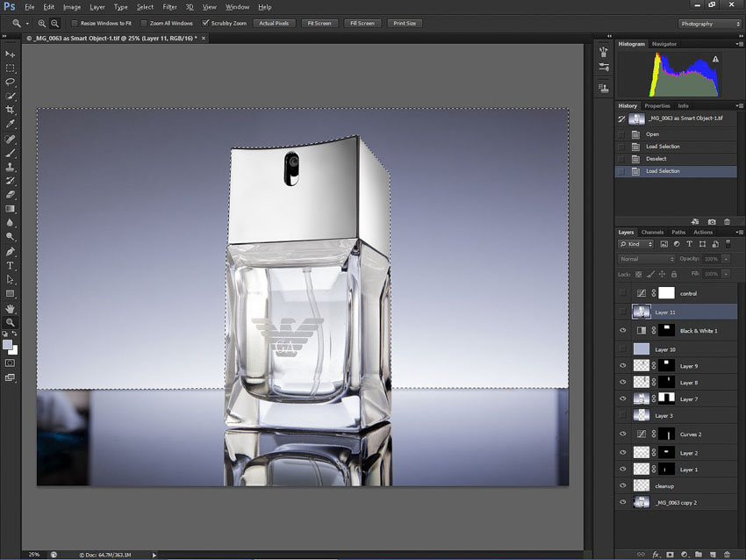Delete layer using Layers panel trash icon

point(727,554)
